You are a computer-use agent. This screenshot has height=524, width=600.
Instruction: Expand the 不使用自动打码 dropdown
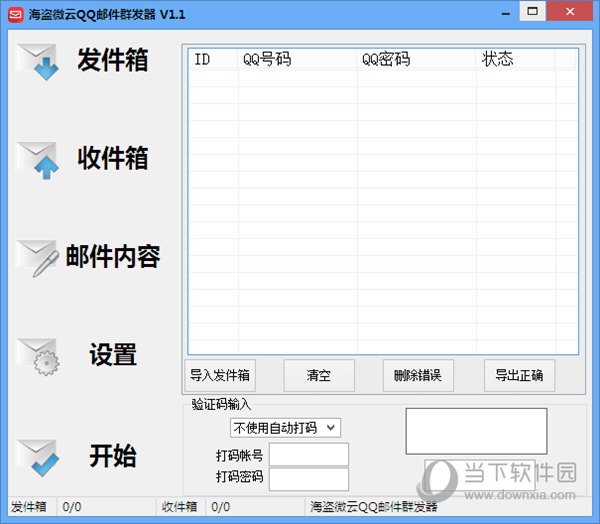click(x=285, y=428)
